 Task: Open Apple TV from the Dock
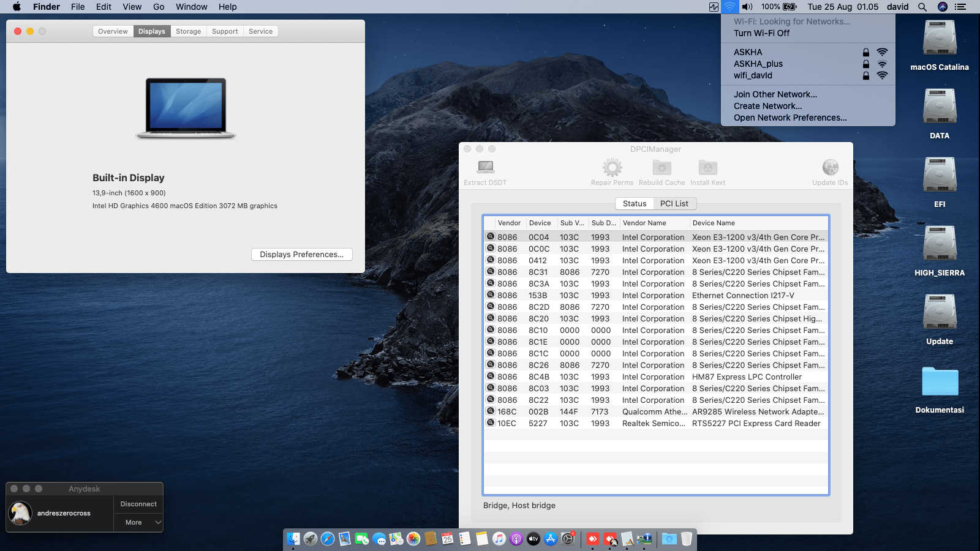click(533, 539)
